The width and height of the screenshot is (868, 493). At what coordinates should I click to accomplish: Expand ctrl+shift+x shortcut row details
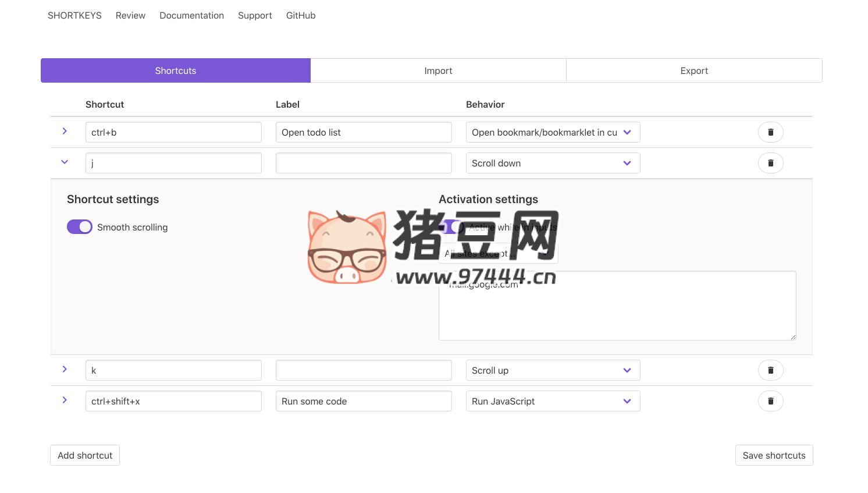point(65,400)
